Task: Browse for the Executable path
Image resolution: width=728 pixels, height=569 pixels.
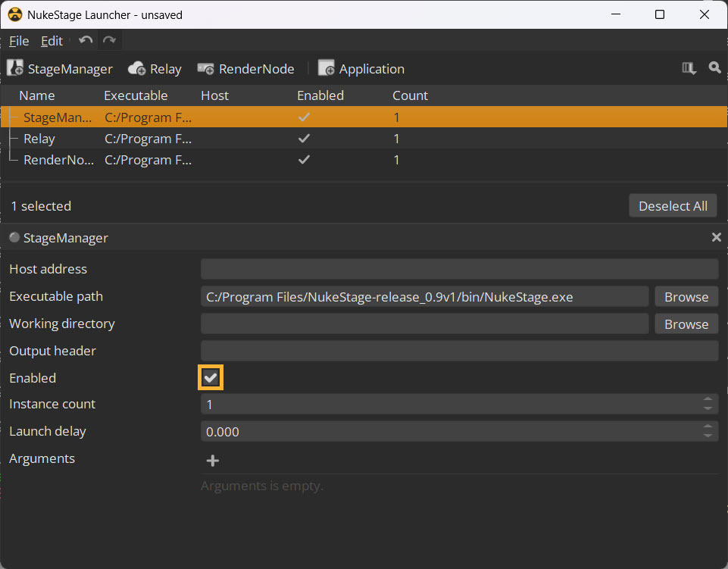Action: pos(686,297)
